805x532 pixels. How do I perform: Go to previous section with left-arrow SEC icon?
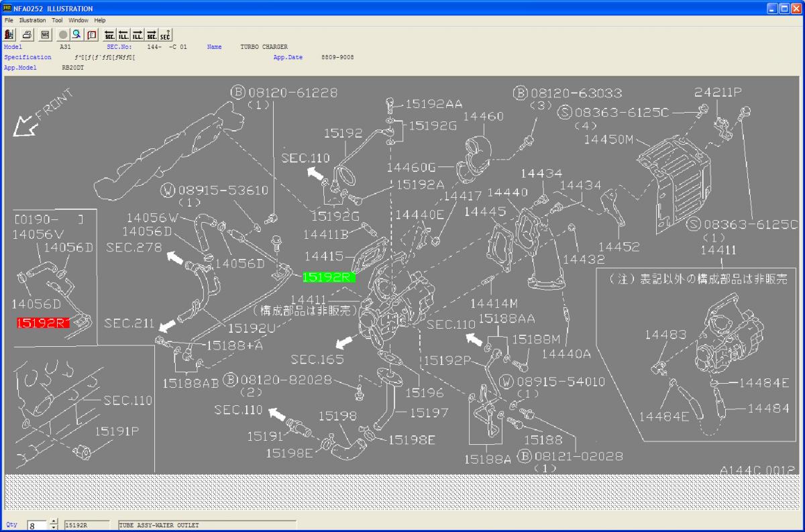pyautogui.click(x=109, y=34)
